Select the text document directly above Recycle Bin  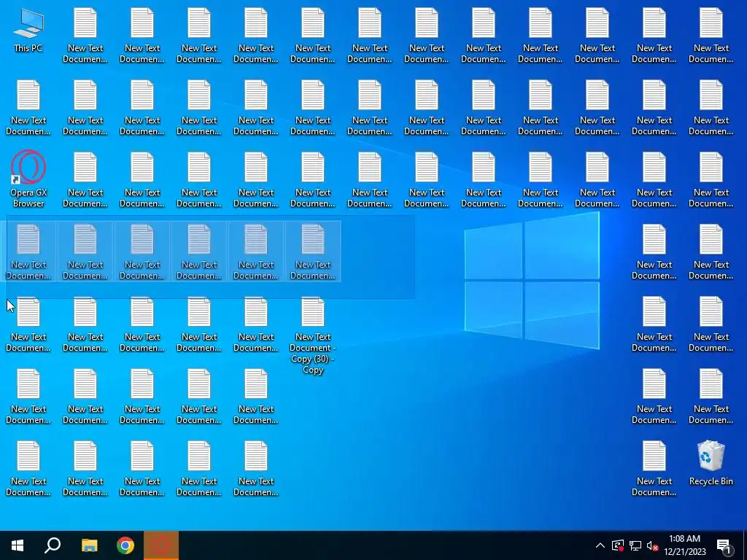[x=711, y=396]
